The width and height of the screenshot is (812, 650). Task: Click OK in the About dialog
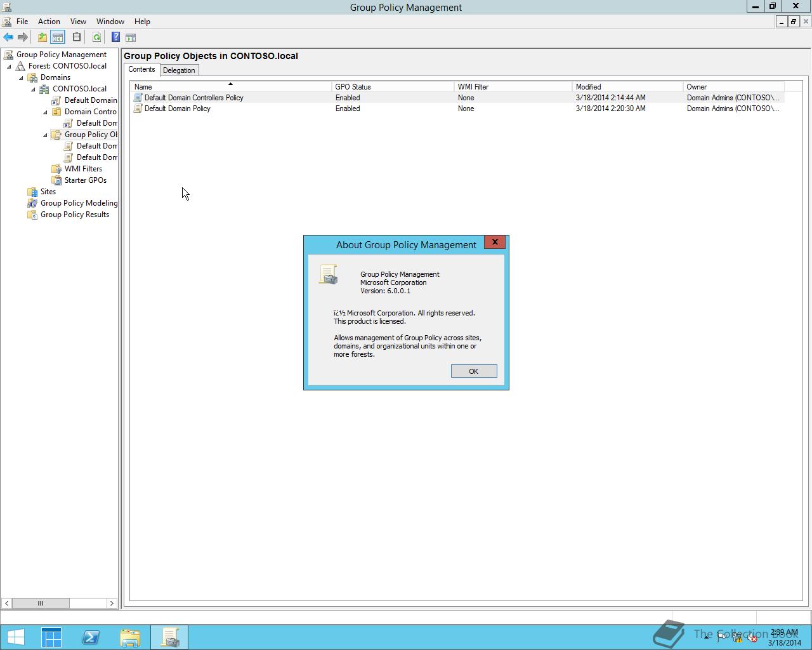point(474,371)
